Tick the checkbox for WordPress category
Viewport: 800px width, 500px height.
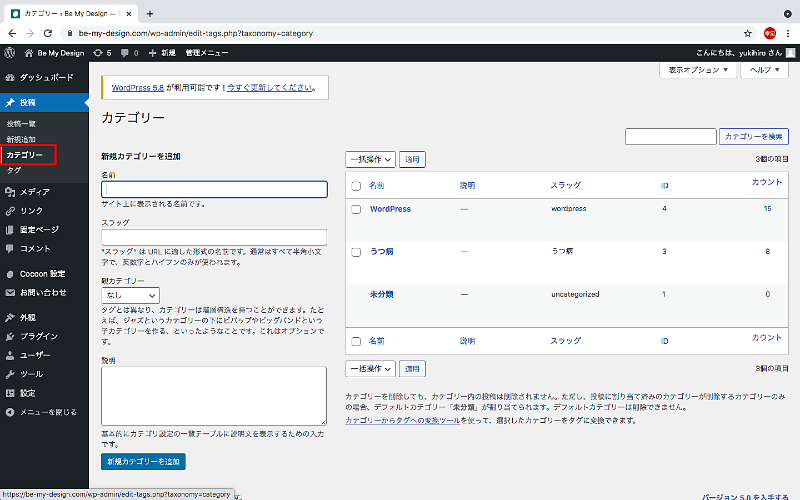click(356, 209)
